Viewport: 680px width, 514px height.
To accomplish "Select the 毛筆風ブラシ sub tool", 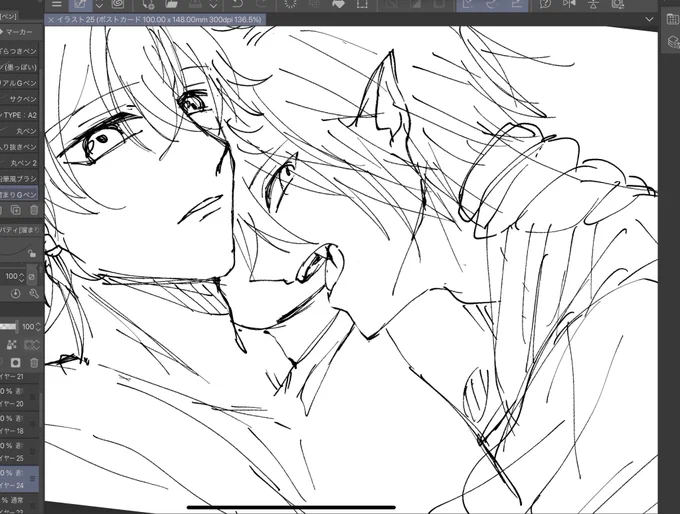I will click(19, 179).
